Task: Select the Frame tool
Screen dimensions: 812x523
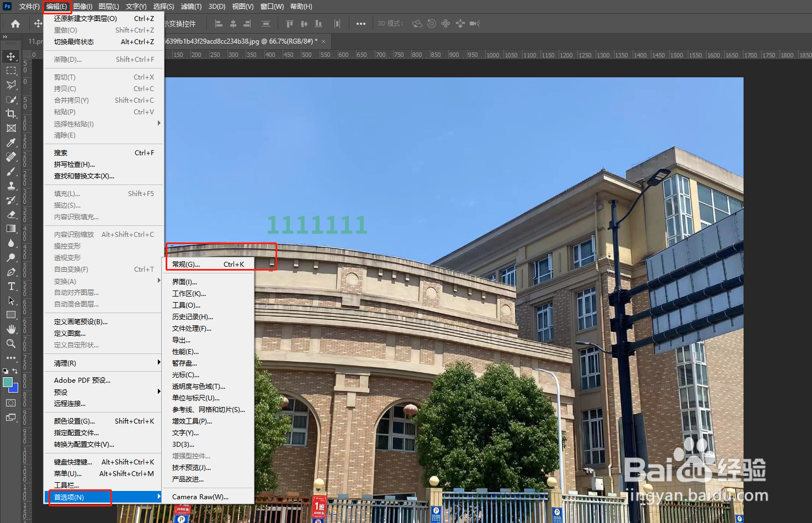Action: 11,128
